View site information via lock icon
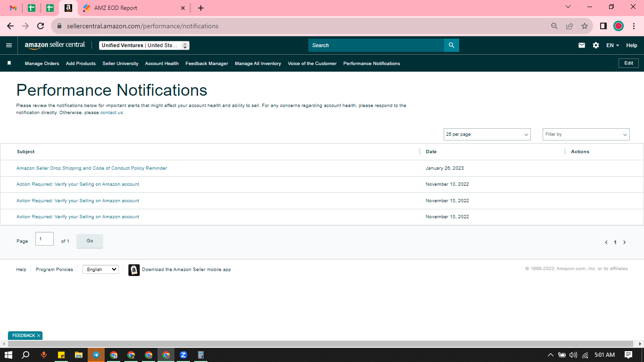 [x=59, y=26]
